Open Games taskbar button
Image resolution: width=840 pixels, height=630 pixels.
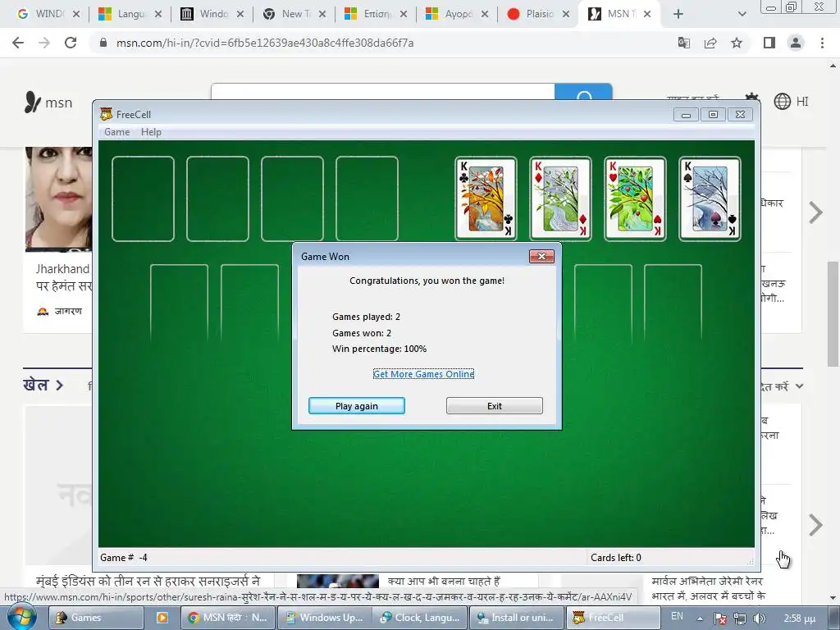(x=97, y=618)
